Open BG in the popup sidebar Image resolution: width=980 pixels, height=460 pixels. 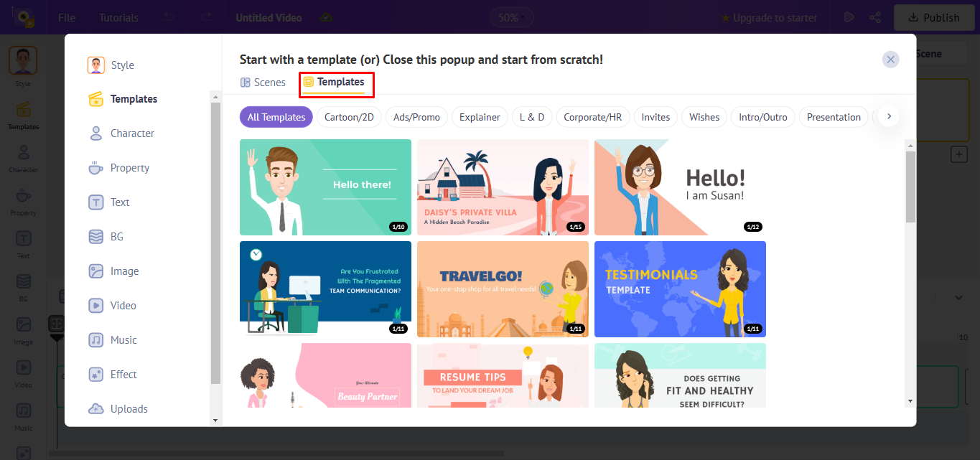pyautogui.click(x=106, y=237)
